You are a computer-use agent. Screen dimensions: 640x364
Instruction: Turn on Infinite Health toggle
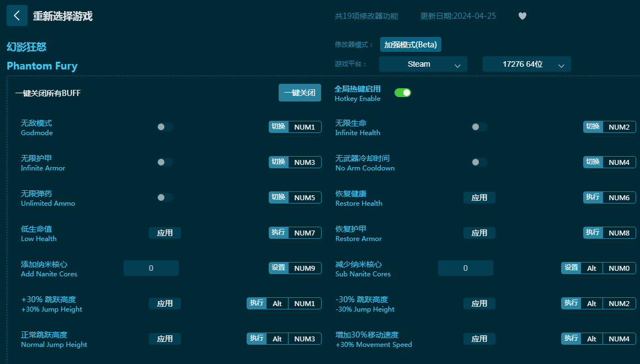[479, 127]
